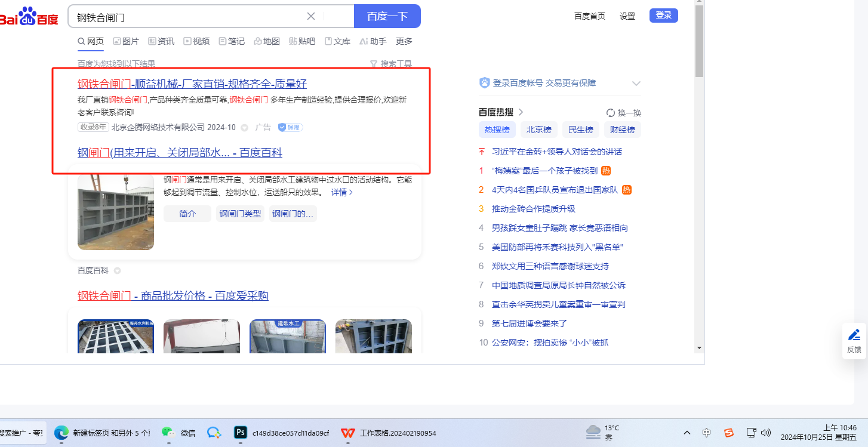
Task: Open 钢铁合闸门 商品批发价格 百度爱采购 result
Action: click(x=173, y=296)
